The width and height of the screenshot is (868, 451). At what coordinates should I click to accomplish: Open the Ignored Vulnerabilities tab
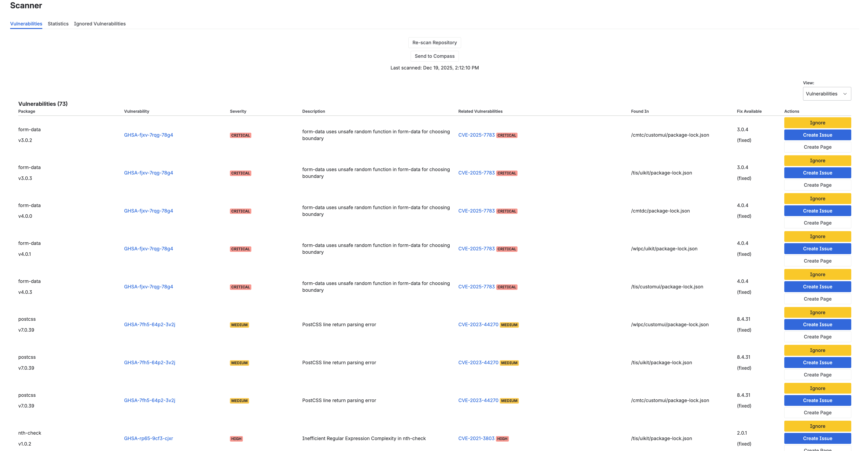tap(100, 24)
